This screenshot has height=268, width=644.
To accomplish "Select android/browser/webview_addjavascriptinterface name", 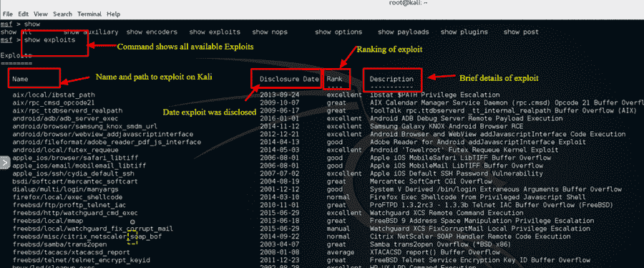I will (102, 134).
